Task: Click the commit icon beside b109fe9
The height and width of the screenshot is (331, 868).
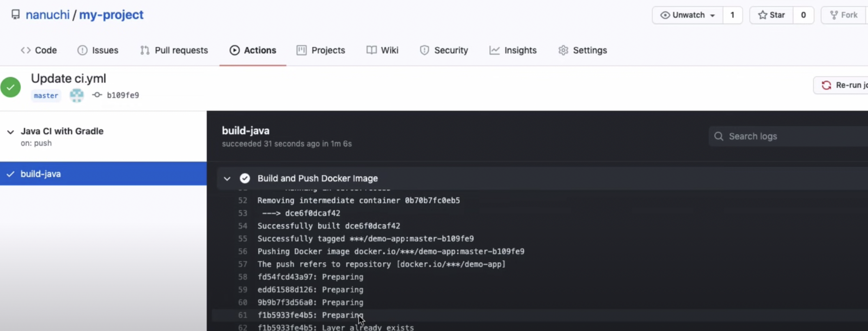Action: (97, 95)
